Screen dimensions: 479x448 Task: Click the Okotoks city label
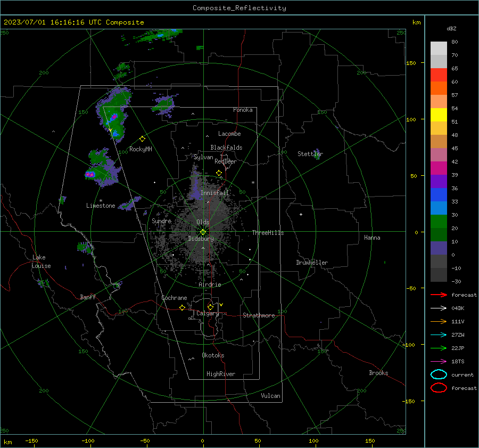(x=213, y=355)
